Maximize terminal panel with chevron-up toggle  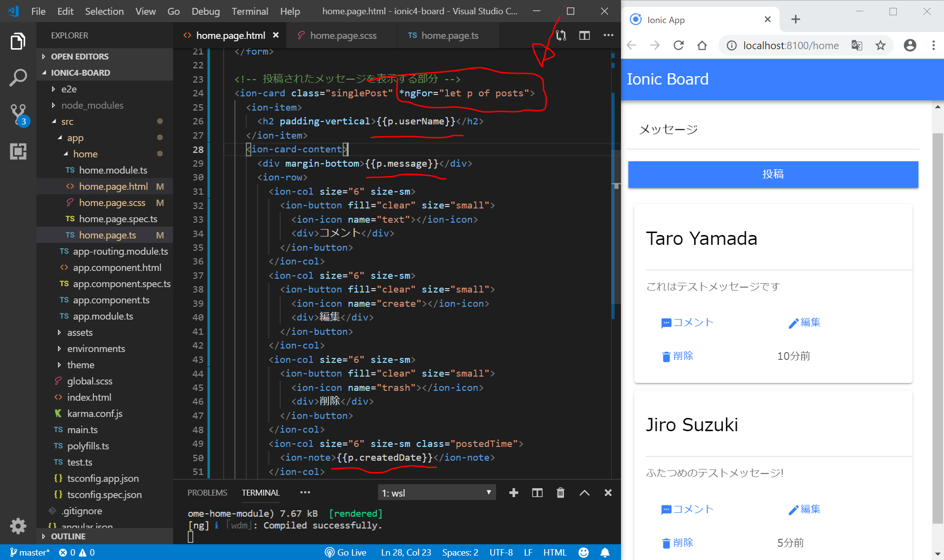pos(584,493)
